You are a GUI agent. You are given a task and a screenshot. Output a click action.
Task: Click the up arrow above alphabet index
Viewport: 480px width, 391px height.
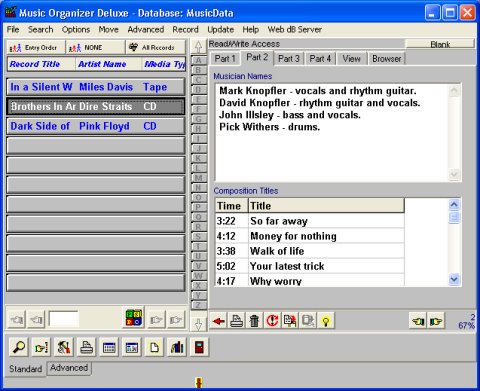point(198,47)
